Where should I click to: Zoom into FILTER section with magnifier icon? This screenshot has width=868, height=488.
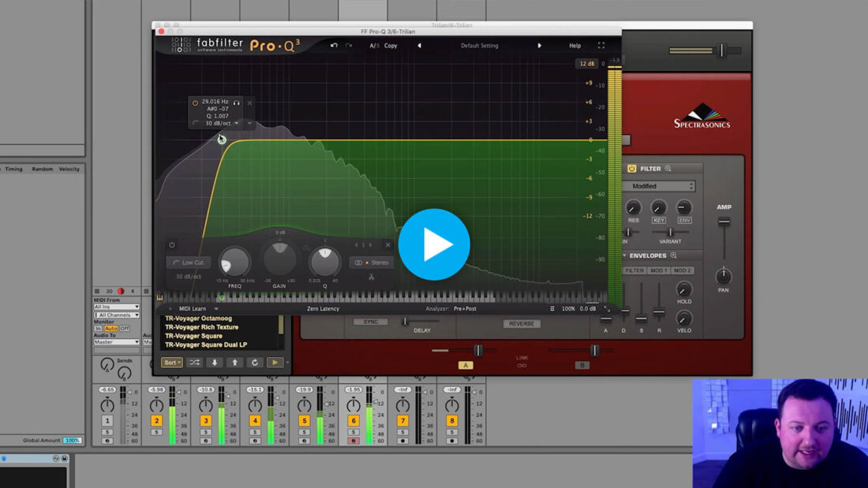(668, 168)
